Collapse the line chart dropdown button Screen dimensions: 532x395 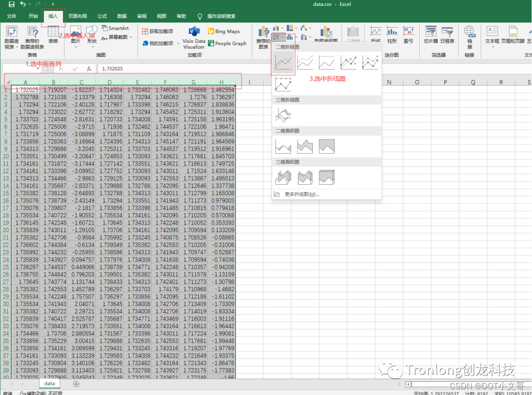[x=278, y=37]
